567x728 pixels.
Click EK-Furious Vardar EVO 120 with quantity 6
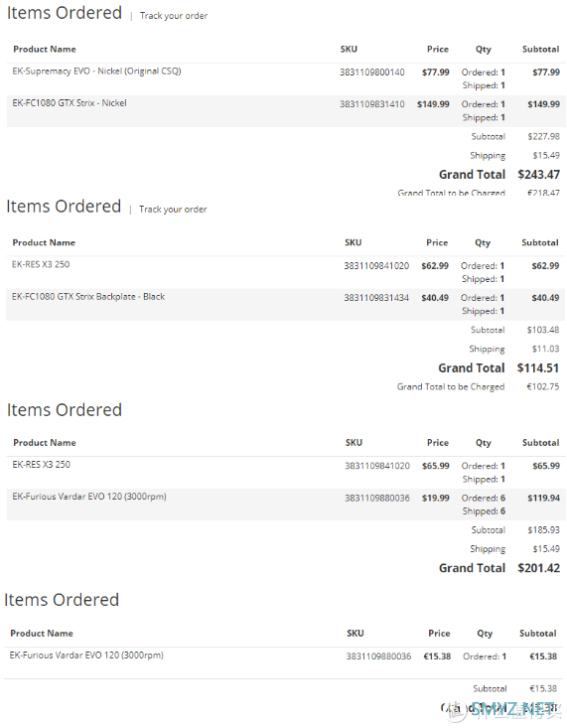click(89, 497)
